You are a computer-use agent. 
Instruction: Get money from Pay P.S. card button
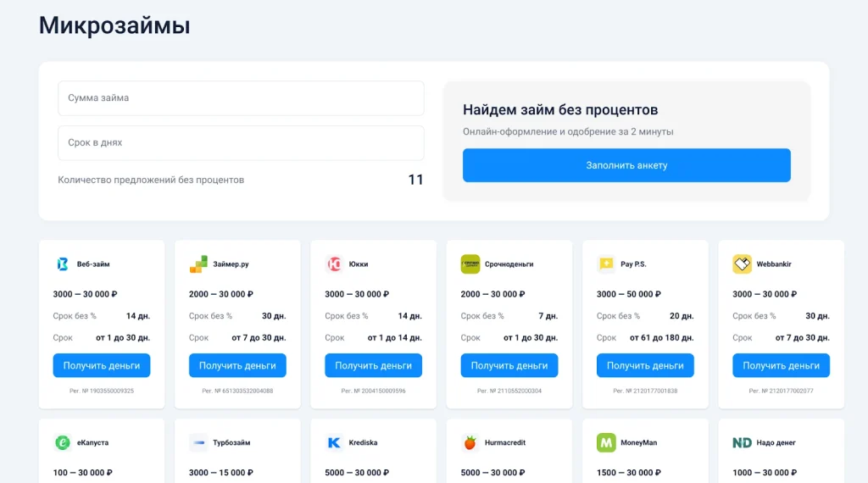click(x=645, y=365)
